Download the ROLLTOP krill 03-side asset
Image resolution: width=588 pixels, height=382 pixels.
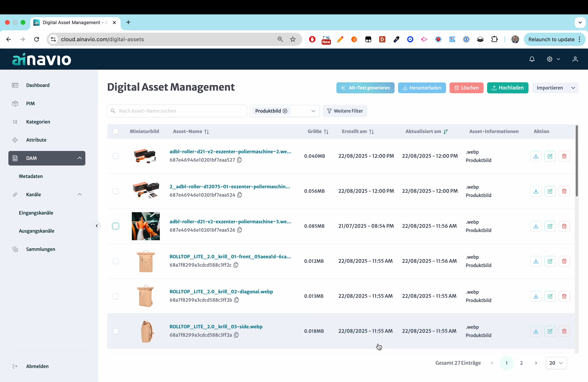click(x=536, y=331)
